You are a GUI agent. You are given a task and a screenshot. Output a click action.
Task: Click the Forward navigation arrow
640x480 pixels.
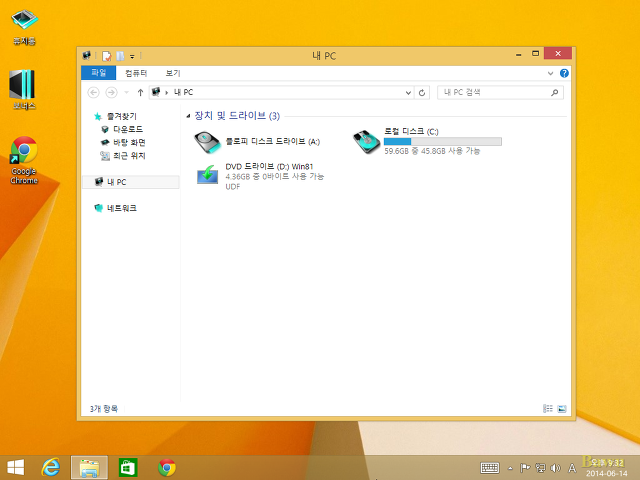tap(111, 93)
